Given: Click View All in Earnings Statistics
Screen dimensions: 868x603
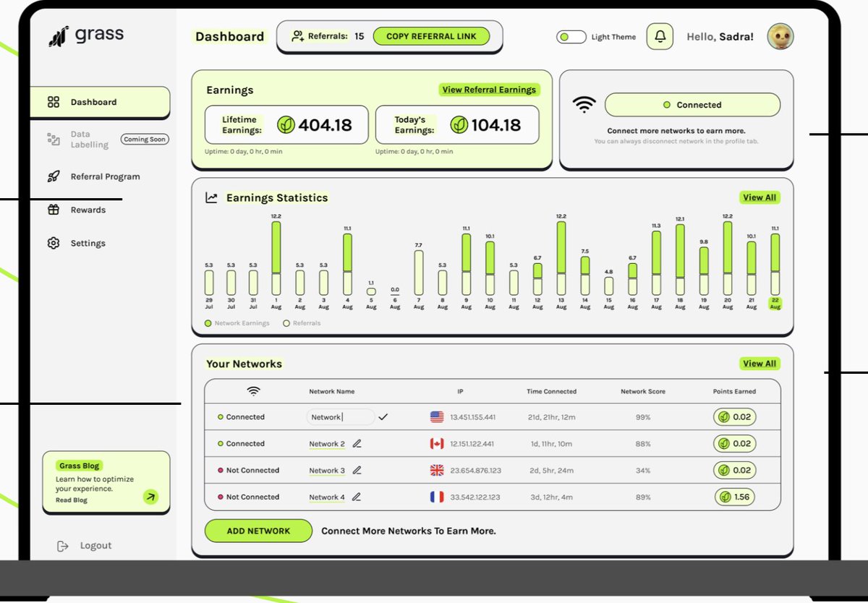Looking at the screenshot, I should coord(759,197).
